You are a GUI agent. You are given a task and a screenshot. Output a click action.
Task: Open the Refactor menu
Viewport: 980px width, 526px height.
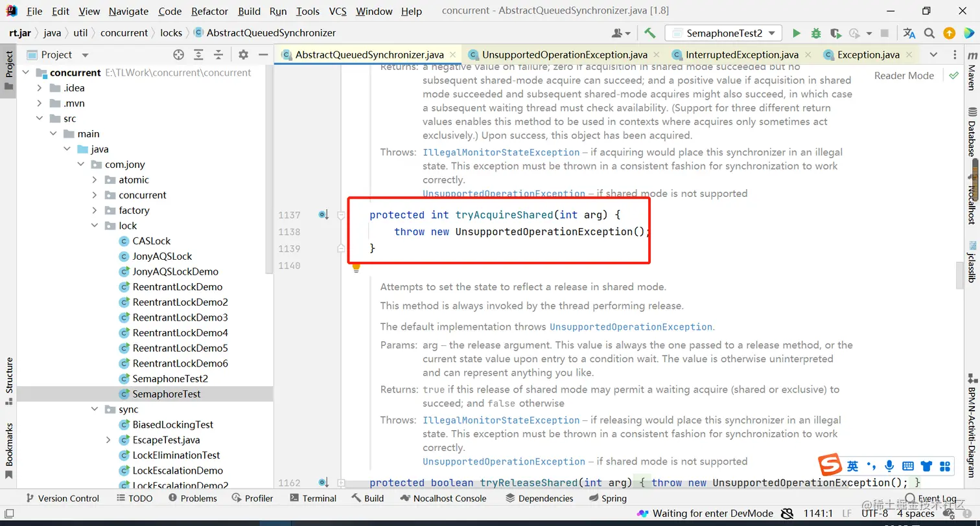(x=209, y=11)
